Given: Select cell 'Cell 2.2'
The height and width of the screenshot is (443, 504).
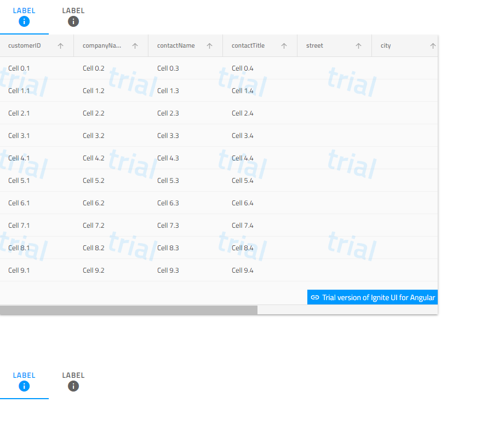Looking at the screenshot, I should point(111,113).
